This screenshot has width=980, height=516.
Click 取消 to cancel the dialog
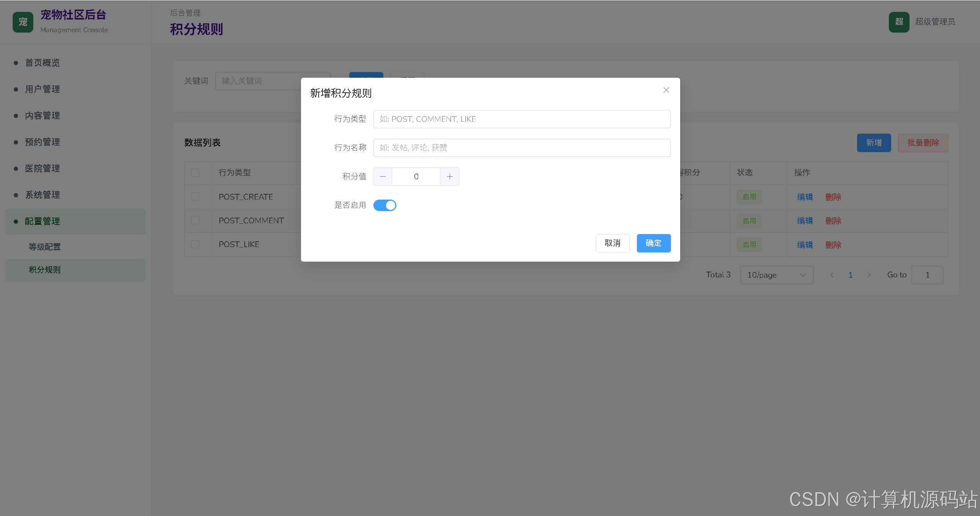612,243
